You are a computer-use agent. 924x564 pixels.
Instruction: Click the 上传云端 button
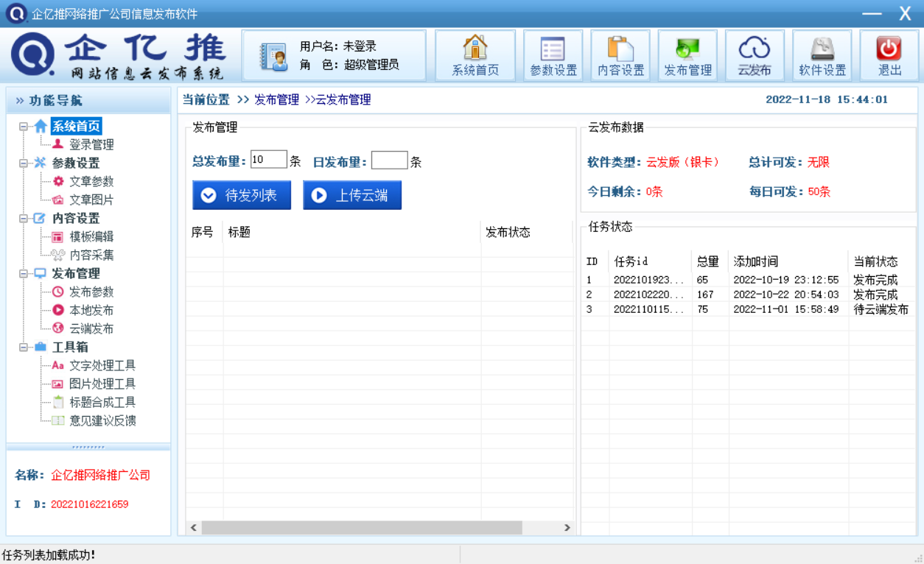pos(352,195)
